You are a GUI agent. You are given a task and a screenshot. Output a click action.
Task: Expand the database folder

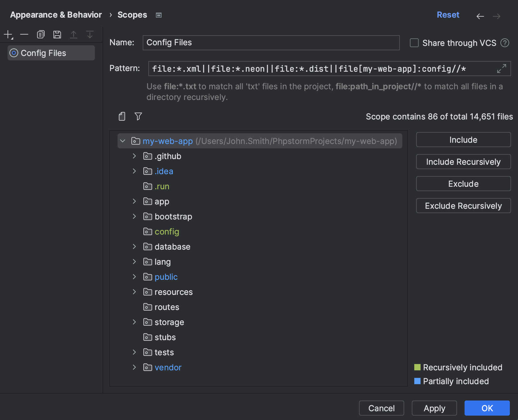(x=135, y=246)
